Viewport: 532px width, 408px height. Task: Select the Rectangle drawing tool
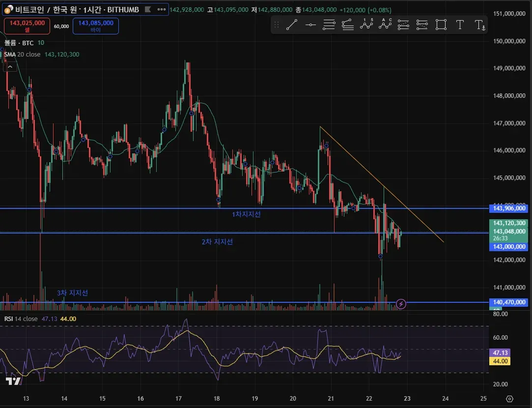coord(441,25)
